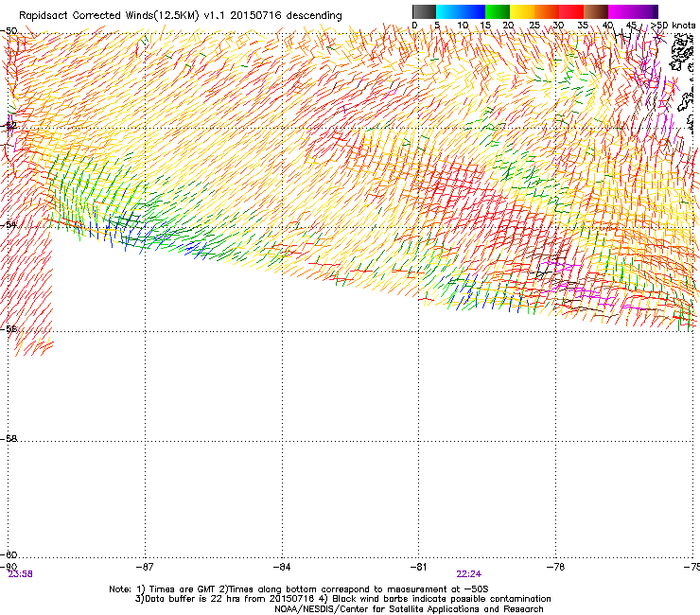Click the '-78' longitude axis label
Viewport: 700px width, 615px height.
[556, 567]
